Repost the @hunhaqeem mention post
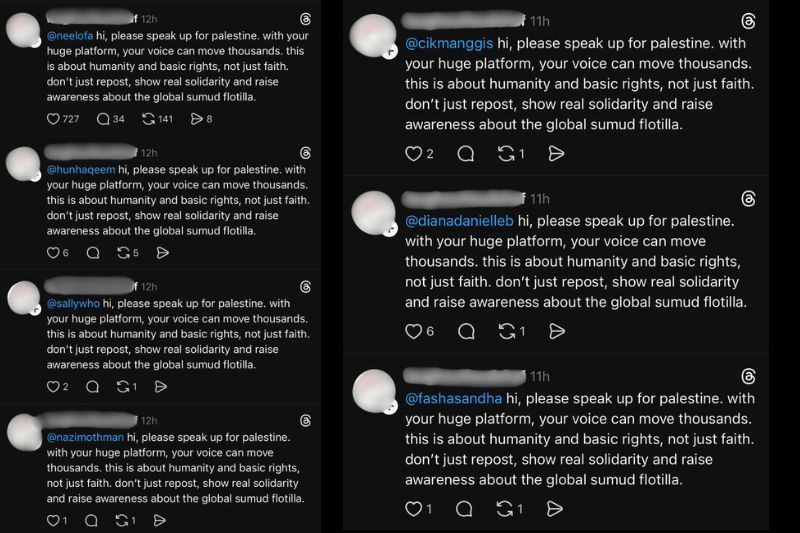The height and width of the screenshot is (533, 800). pos(122,253)
